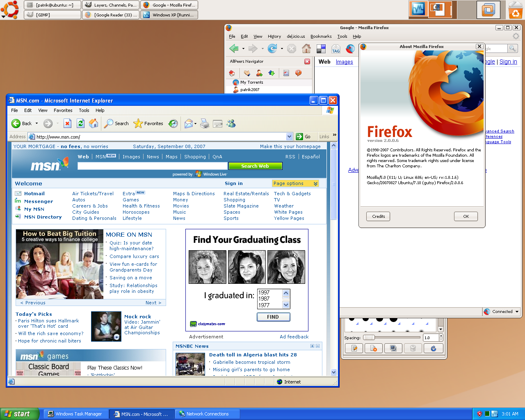The width and height of the screenshot is (525, 420).
Task: Click the GIMP refresh brushes button
Action: click(433, 348)
